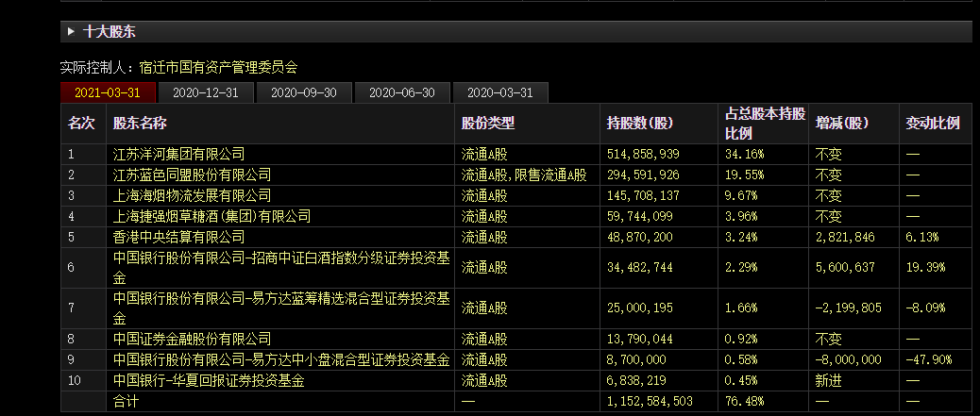Click the 19.55% ownership percentage
980x416 pixels.
[x=744, y=175]
